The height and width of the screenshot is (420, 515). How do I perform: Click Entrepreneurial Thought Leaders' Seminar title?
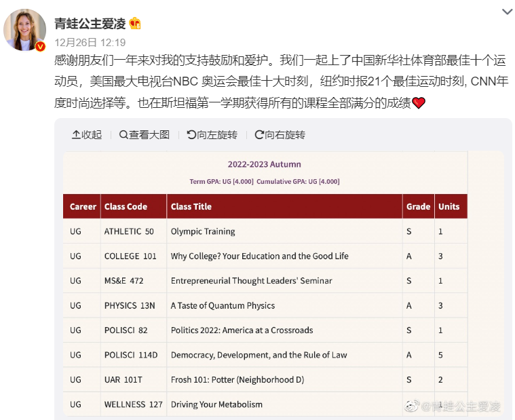(252, 281)
